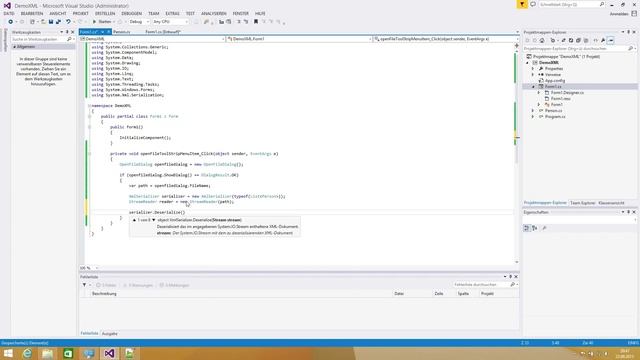Click the highlighted preview icon in Projektmappen-Explorer toolbar
The image size is (640, 360).
click(611, 40)
